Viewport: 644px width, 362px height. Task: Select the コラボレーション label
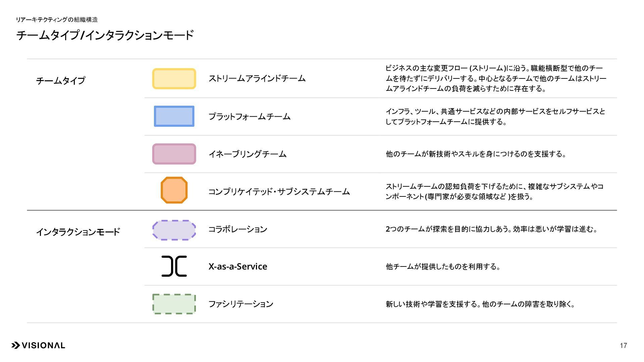[238, 229]
